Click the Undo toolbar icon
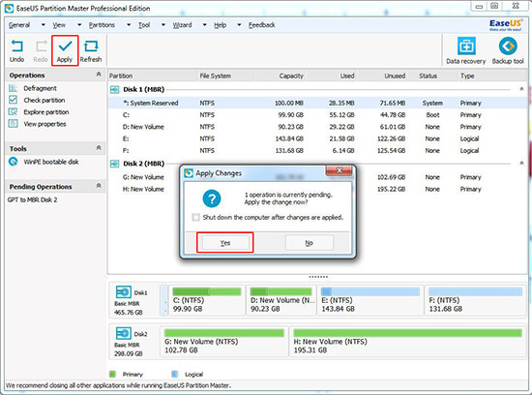 (17, 46)
